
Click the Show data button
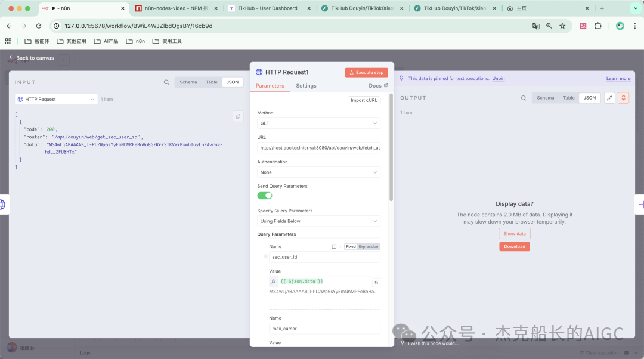[x=515, y=233]
